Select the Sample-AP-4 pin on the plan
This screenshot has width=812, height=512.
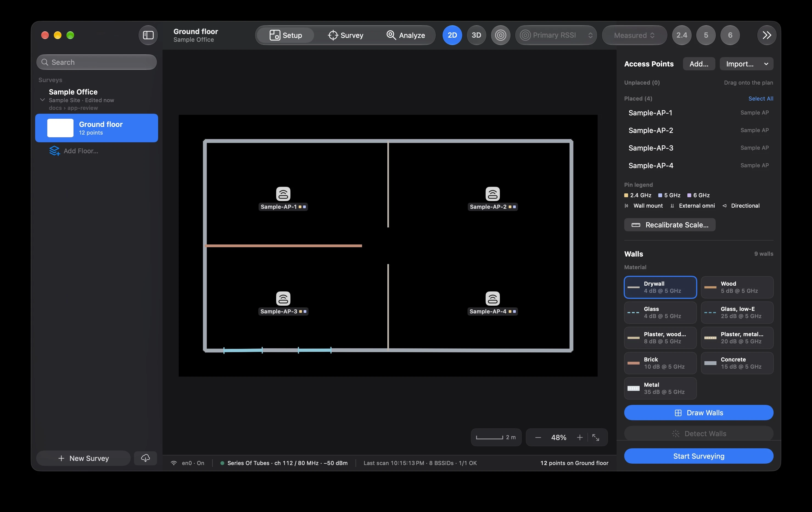[493, 298]
